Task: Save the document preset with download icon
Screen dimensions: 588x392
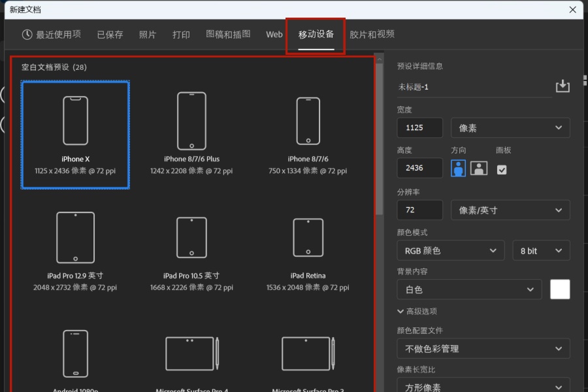Action: click(563, 86)
